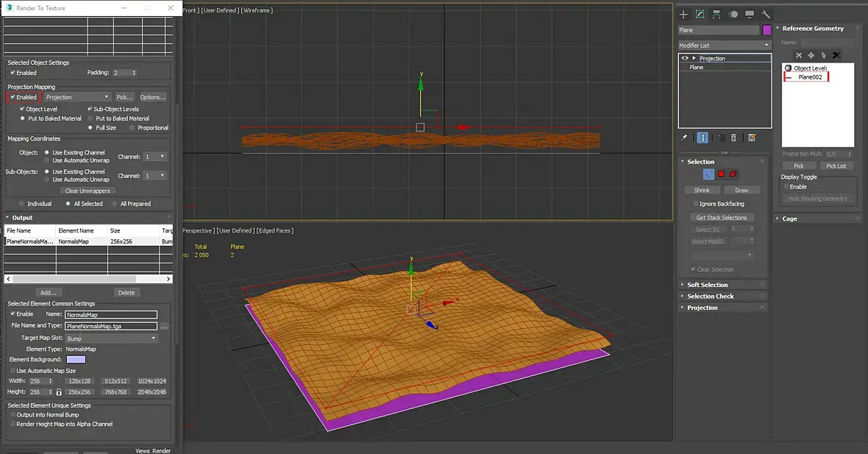Click the Pin Stack icon
868x454 pixels.
(684, 138)
